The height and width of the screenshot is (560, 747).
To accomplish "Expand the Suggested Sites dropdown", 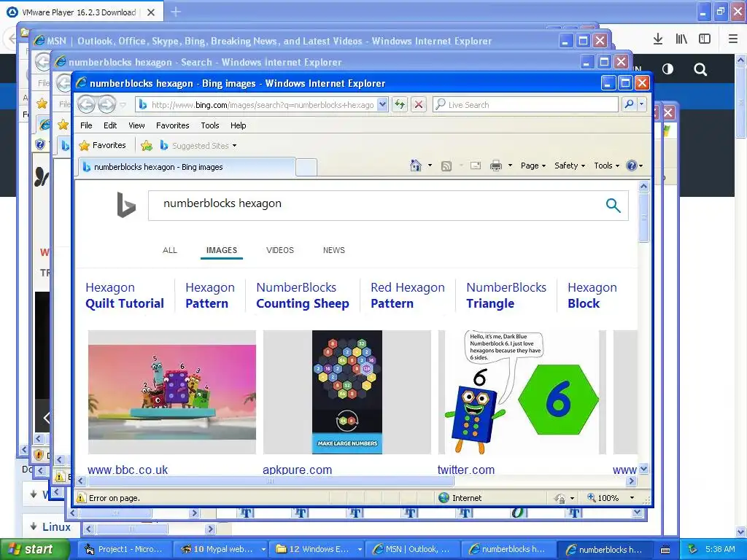I will [x=234, y=146].
